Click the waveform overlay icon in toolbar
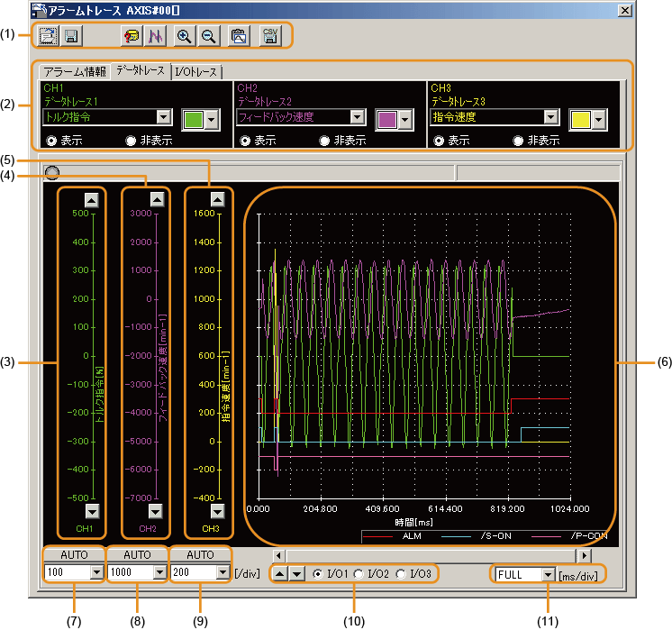Screen dimensions: 672x630 point(154,35)
